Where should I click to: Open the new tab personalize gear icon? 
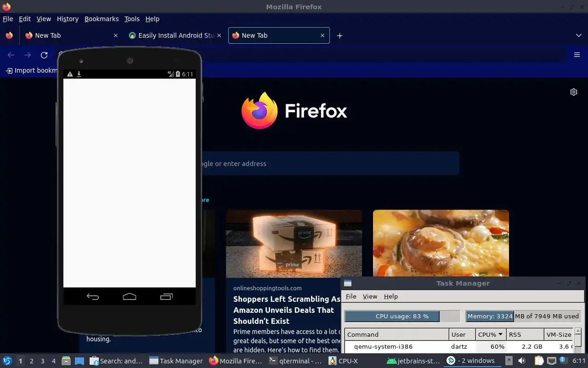pos(574,92)
